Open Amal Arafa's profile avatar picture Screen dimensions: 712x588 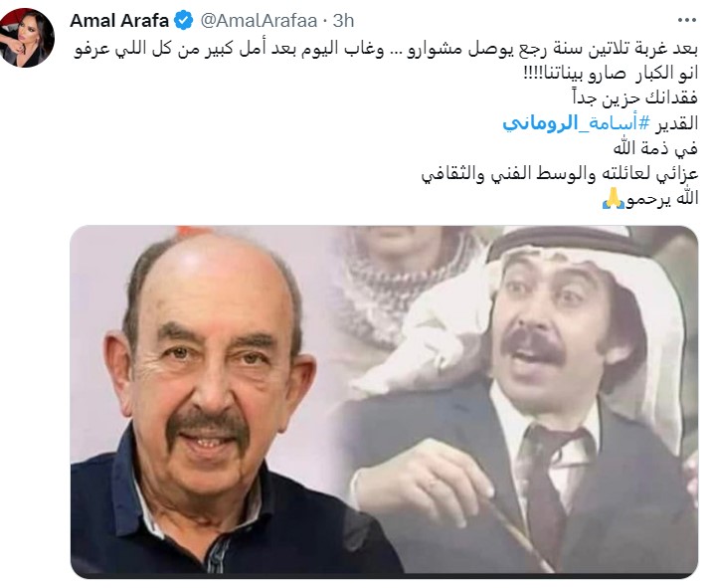click(27, 37)
